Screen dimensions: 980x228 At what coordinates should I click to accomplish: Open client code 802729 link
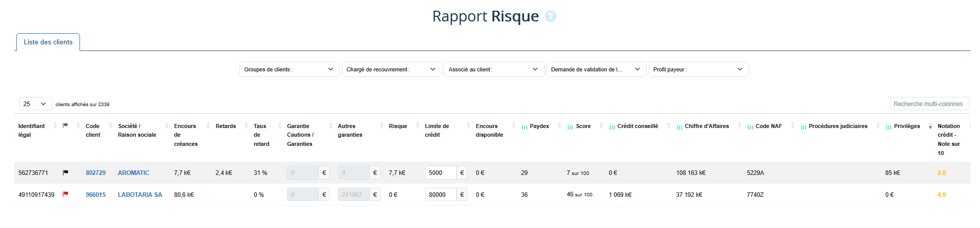[95, 173]
